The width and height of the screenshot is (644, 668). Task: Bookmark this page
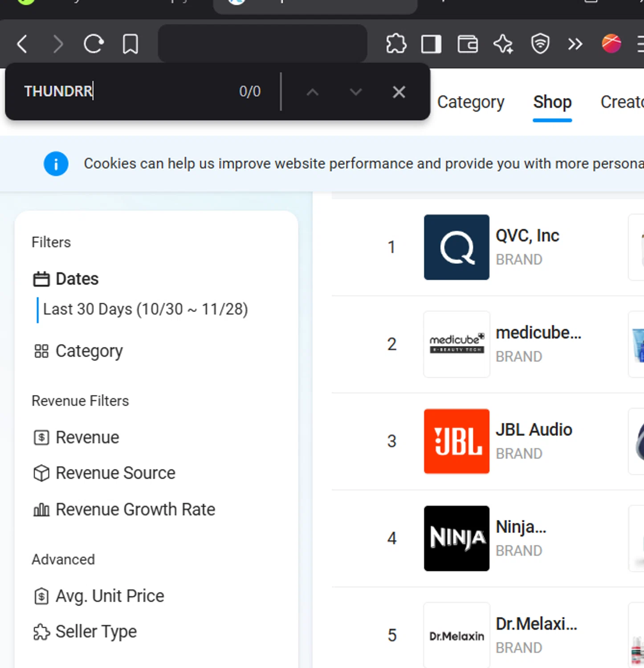click(130, 44)
